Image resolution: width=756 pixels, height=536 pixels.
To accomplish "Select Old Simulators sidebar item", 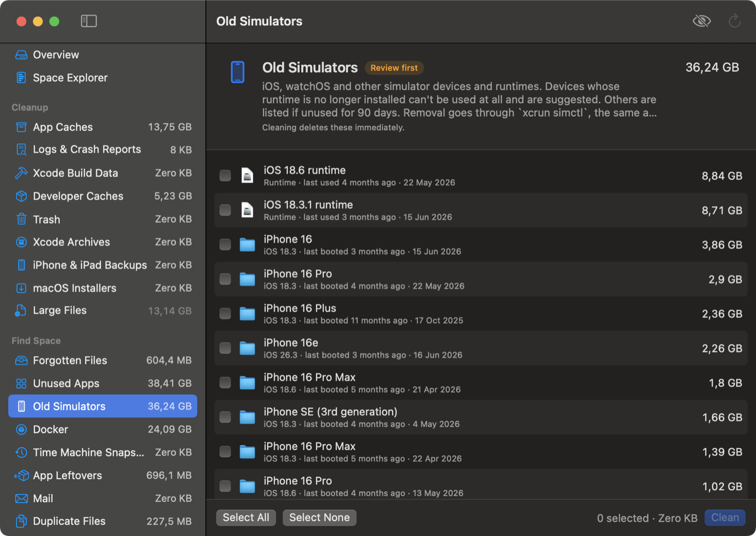I will 103,406.
